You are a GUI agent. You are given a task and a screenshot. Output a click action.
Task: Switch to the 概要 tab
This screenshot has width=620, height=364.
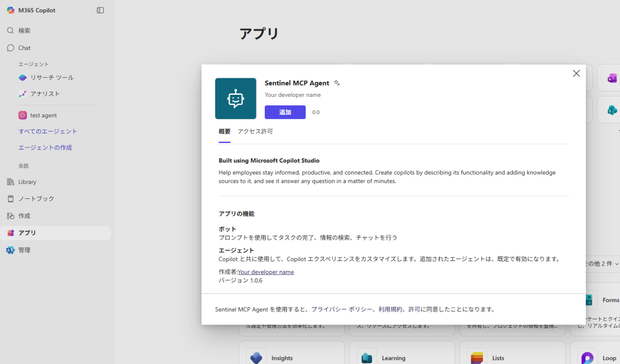click(x=225, y=132)
